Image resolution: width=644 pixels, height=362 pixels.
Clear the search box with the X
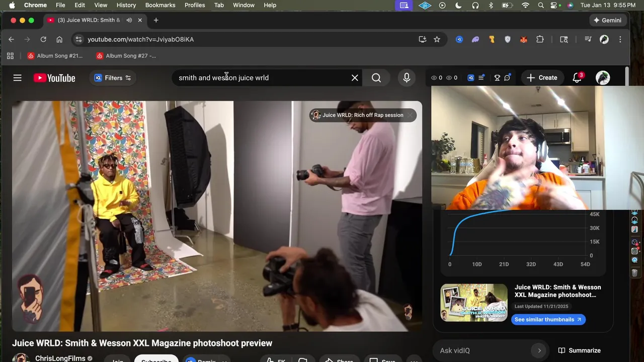pos(355,78)
